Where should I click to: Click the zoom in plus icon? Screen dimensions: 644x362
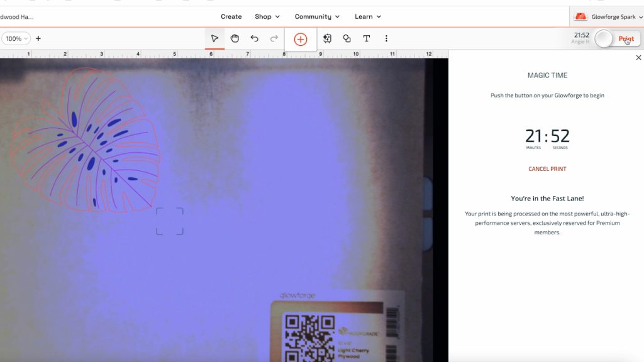pyautogui.click(x=38, y=38)
